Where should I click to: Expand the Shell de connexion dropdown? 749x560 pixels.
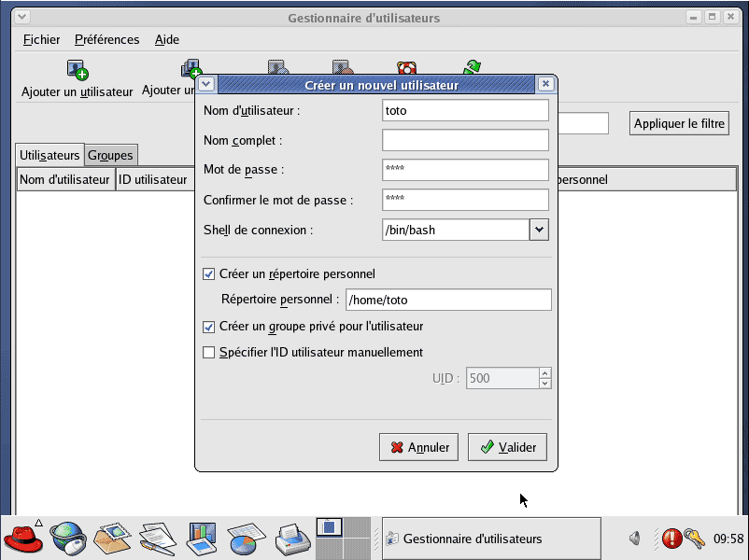[539, 230]
